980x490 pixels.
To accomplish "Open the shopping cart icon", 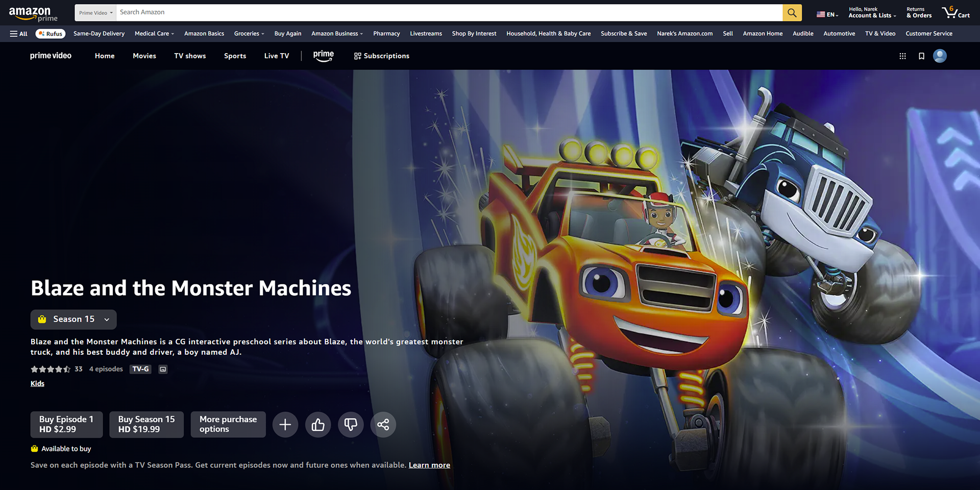I will (955, 12).
